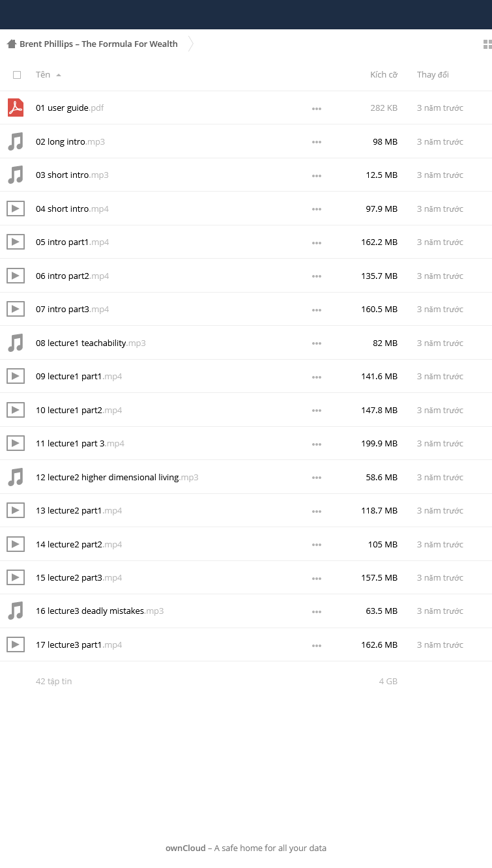The image size is (492, 868).
Task: Open the Brent Phillips folder breadcrumb
Action: [x=98, y=44]
